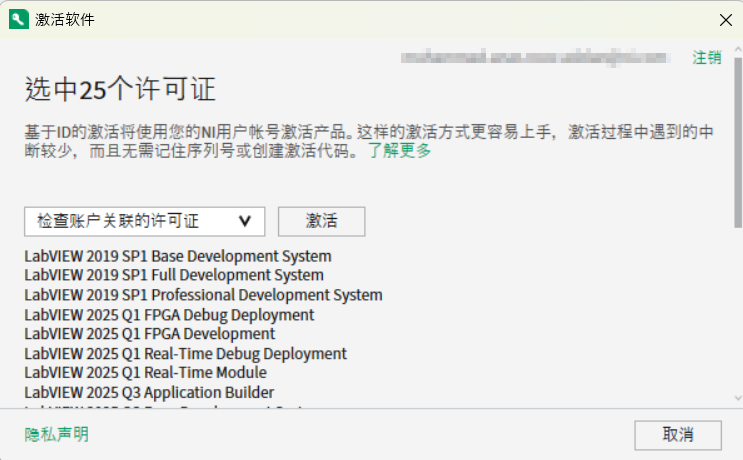Pick LabVIEW 2025 Q1 FPGA Development entry
The height and width of the screenshot is (460, 743).
[149, 333]
